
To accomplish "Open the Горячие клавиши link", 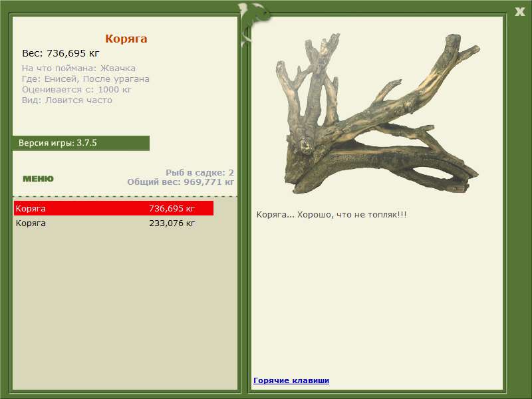I will point(291,380).
